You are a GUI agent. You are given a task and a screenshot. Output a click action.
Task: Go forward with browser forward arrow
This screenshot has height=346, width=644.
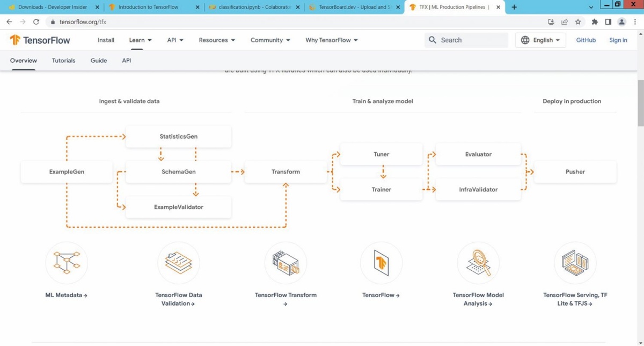tap(23, 22)
